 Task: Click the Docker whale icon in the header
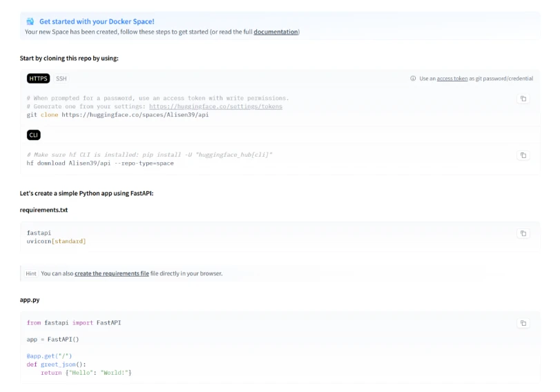[30, 21]
